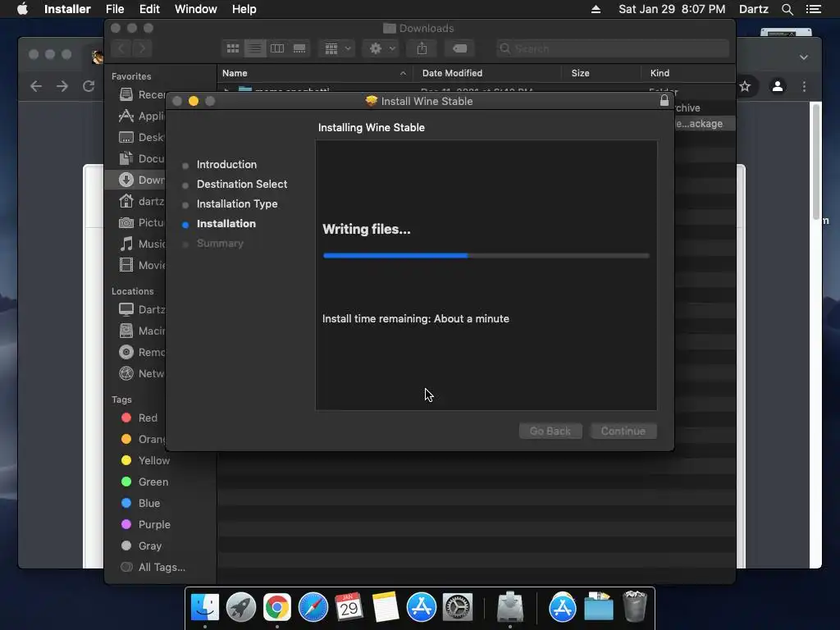Select the Summary step

coord(220,243)
